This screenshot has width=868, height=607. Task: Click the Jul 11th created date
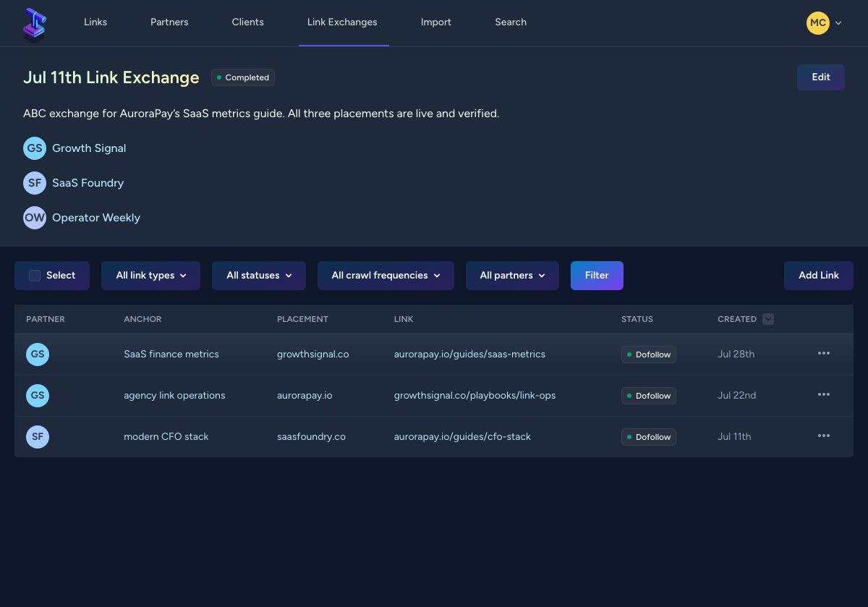tap(734, 437)
